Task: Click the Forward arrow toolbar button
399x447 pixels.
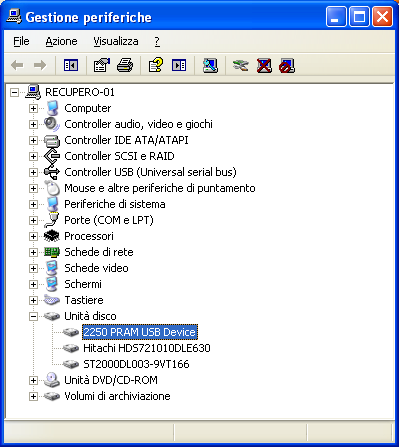Action: coord(40,65)
